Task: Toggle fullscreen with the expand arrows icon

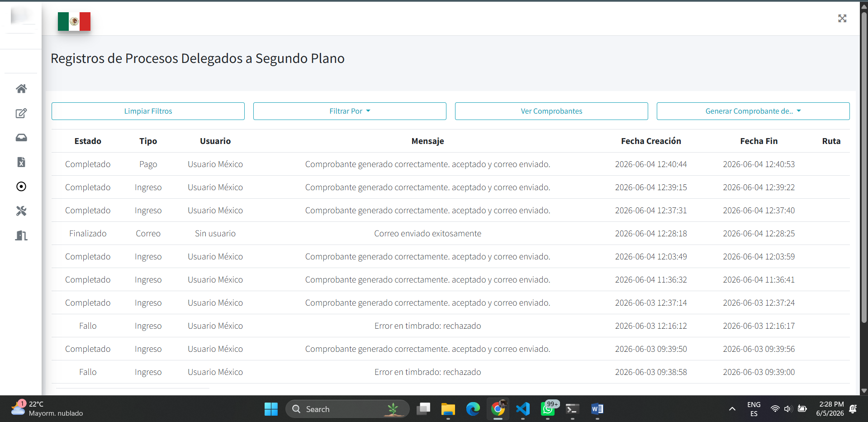Action: [842, 19]
